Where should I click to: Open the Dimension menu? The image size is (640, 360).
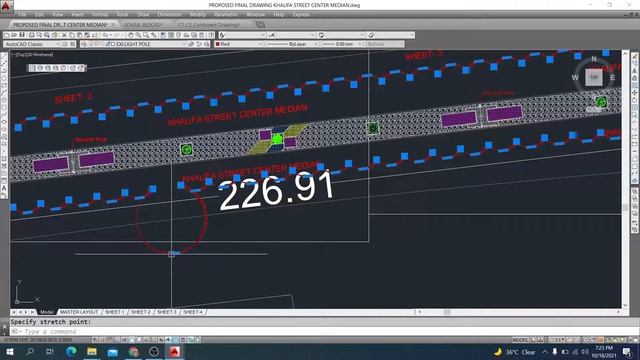coord(169,14)
